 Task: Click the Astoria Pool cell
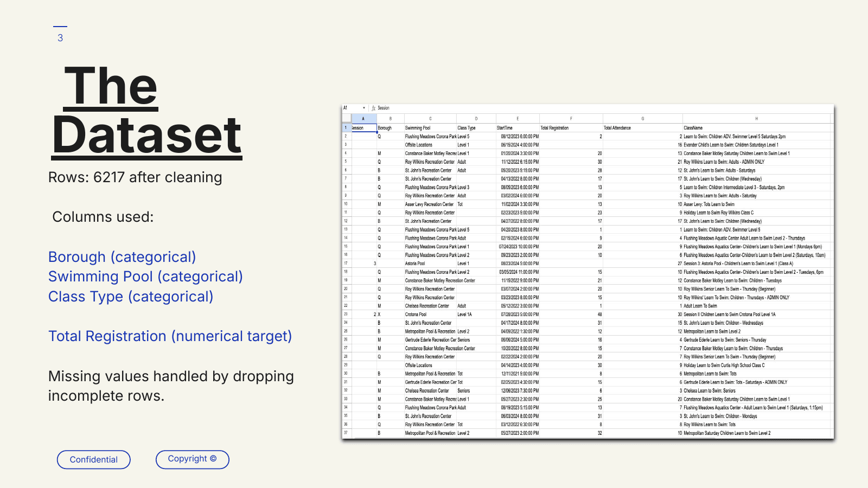430,264
